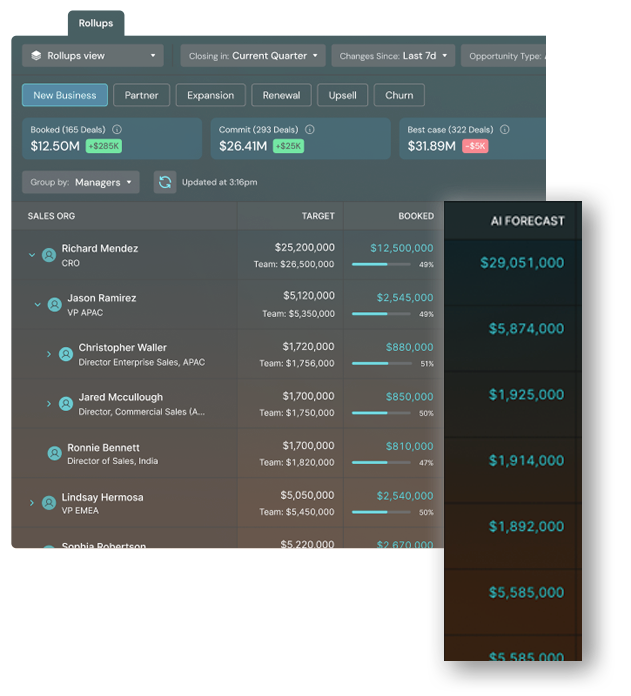Viewport: 631px width, 696px height.
Task: Click info icon beside Commit (293 Deals)
Action: coord(310,130)
